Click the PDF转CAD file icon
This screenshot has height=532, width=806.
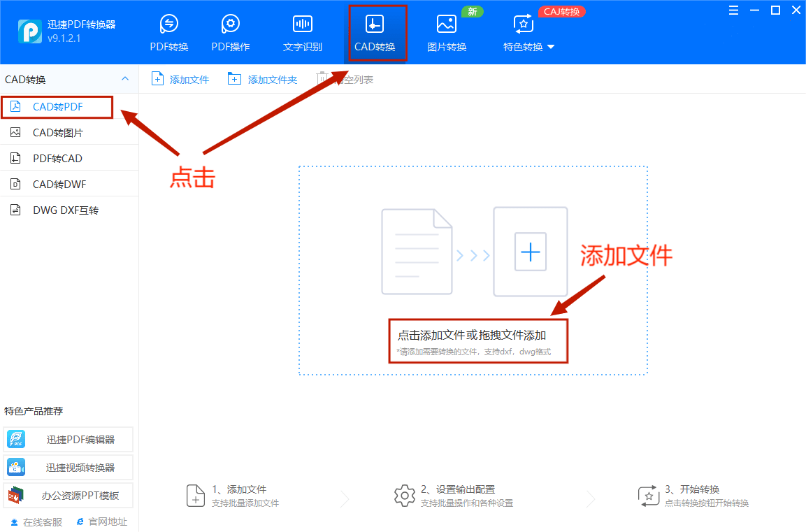click(15, 158)
